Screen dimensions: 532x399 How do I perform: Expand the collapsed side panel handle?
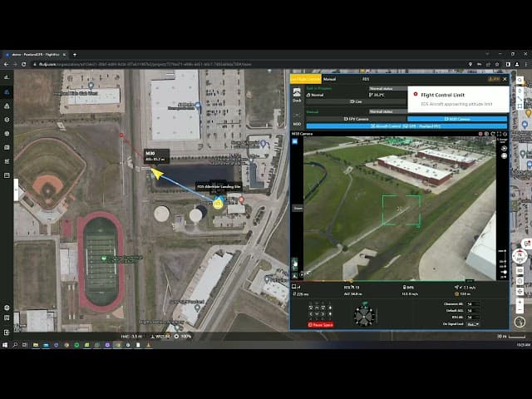(x=16, y=190)
